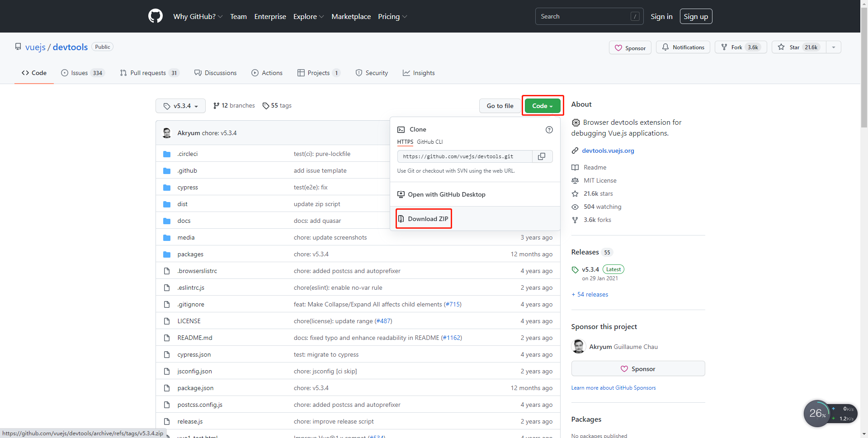
Task: Click the Insights graph icon
Action: 406,73
